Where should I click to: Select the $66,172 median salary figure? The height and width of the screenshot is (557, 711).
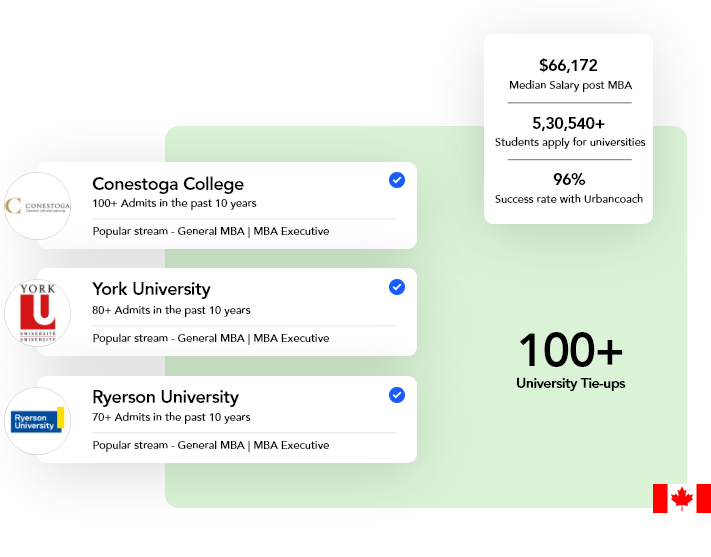coord(568,65)
